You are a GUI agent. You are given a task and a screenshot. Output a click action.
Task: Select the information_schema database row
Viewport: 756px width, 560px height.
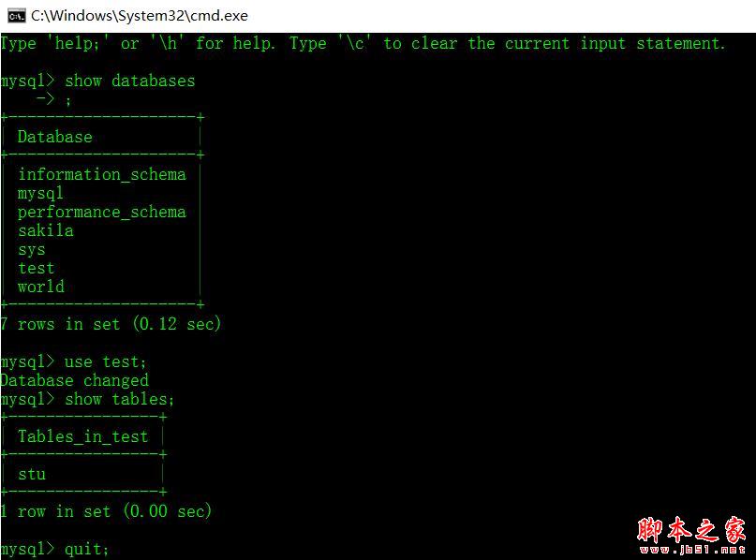(x=102, y=174)
